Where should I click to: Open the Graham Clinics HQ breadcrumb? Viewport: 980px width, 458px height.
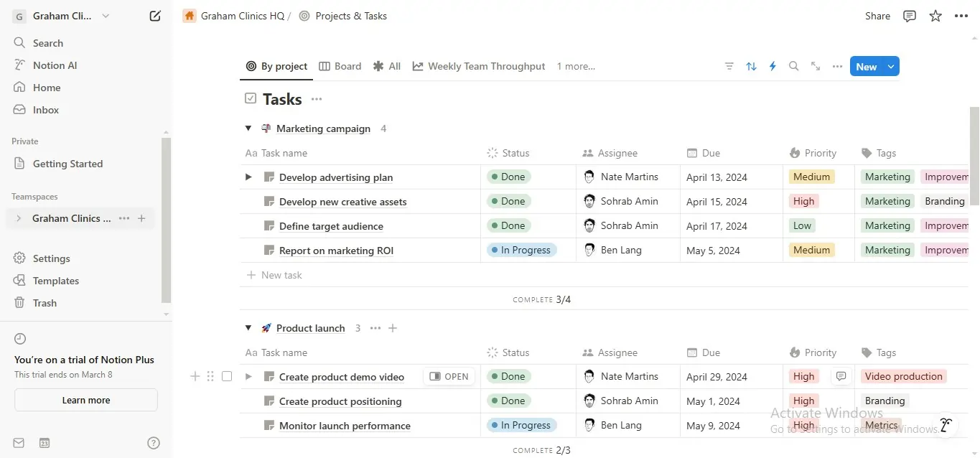pyautogui.click(x=234, y=16)
